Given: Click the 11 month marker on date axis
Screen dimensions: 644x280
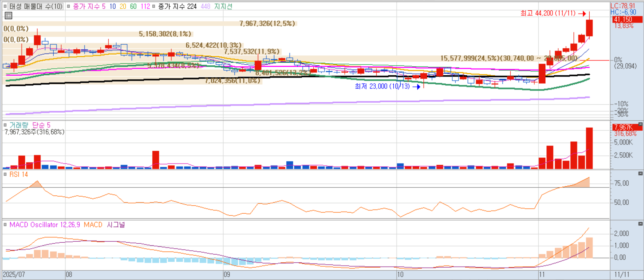Looking at the screenshot, I should click(542, 274).
